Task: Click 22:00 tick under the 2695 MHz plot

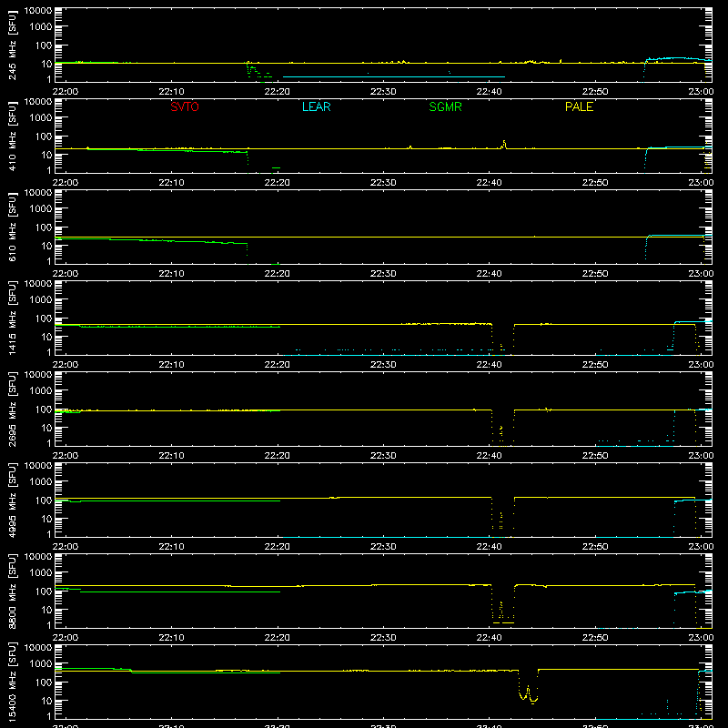Action: [x=65, y=456]
